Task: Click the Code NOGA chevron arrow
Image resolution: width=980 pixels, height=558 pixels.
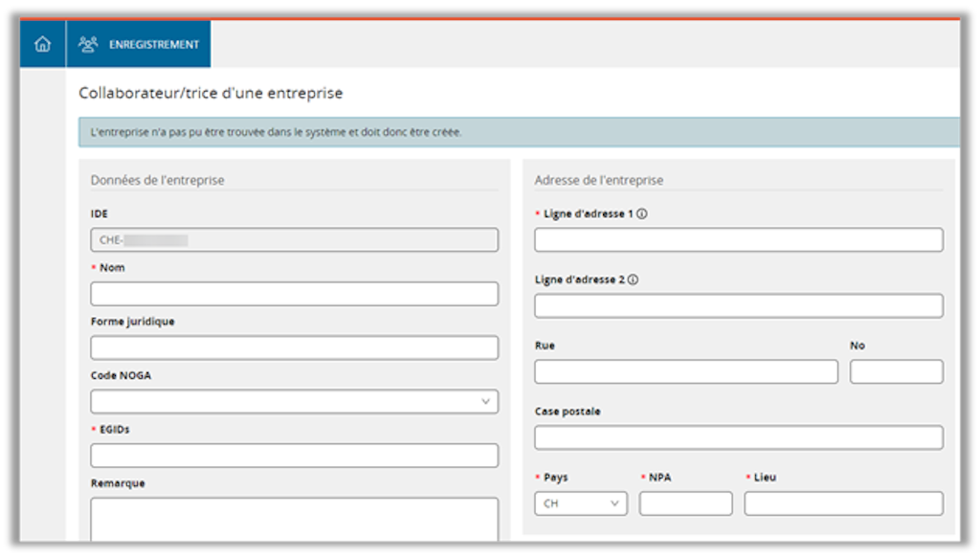Action: (x=485, y=402)
